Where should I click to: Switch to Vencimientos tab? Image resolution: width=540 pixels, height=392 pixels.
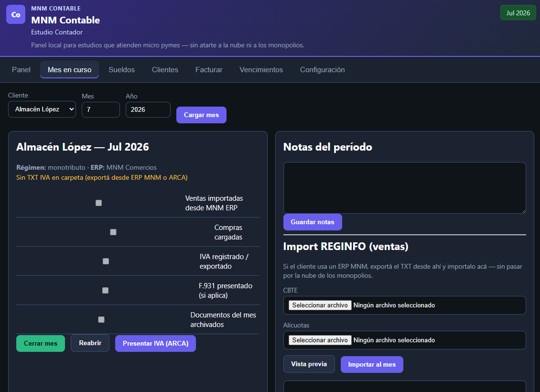(261, 70)
